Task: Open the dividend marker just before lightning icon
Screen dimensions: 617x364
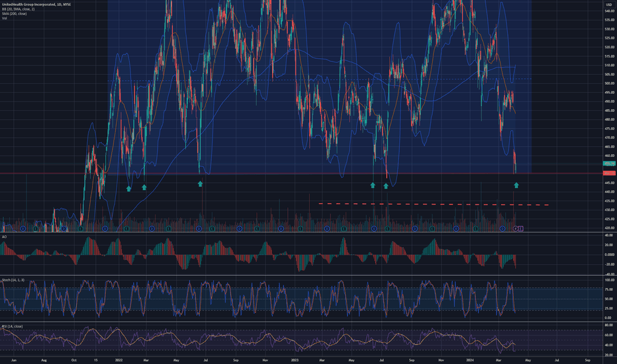Action: (502, 228)
